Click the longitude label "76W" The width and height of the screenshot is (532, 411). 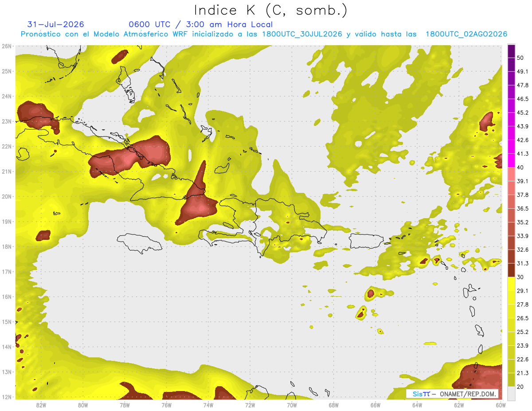click(167, 405)
